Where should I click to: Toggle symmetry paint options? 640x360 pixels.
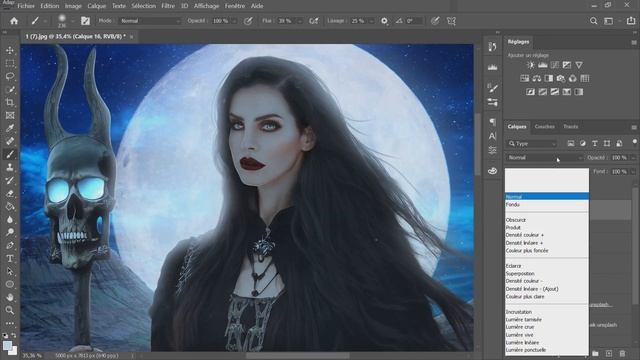(x=451, y=21)
